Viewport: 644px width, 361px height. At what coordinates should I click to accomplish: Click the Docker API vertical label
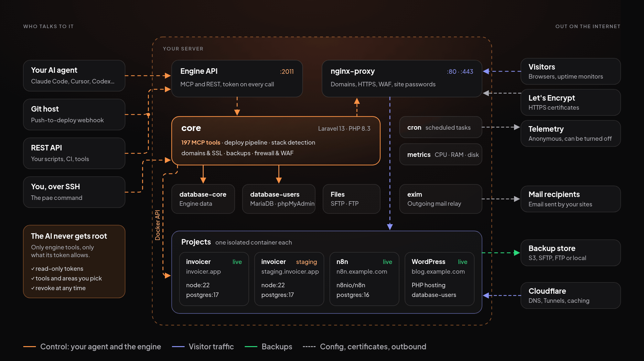pos(157,225)
